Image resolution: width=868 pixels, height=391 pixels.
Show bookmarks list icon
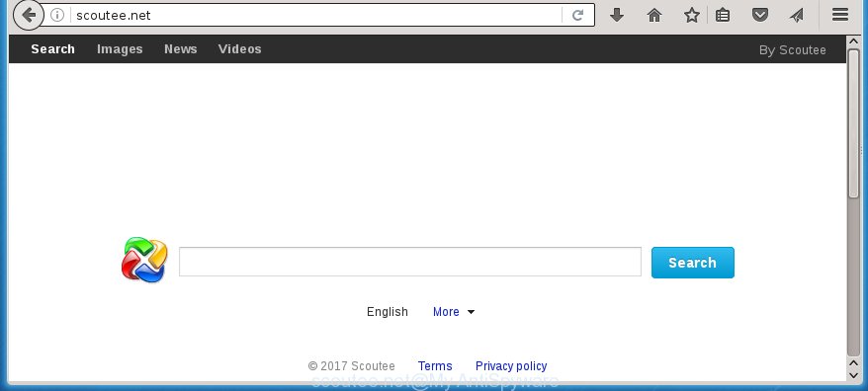[x=723, y=15]
